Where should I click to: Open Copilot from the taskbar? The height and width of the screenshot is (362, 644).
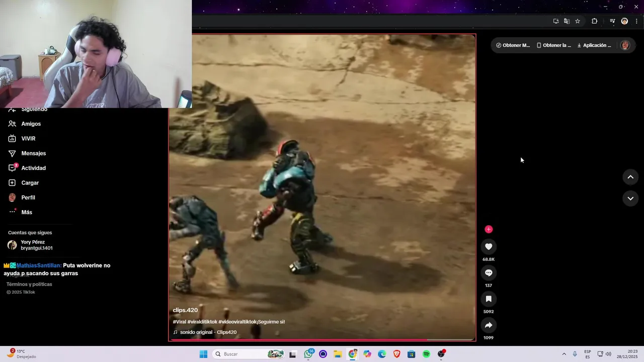pyautogui.click(x=367, y=354)
